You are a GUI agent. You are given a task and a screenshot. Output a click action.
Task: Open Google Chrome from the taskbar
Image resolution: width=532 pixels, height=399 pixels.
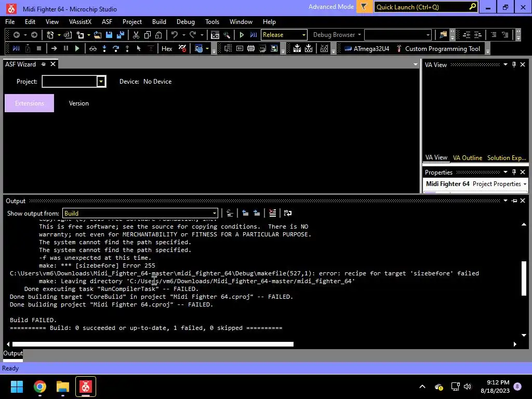(x=39, y=387)
